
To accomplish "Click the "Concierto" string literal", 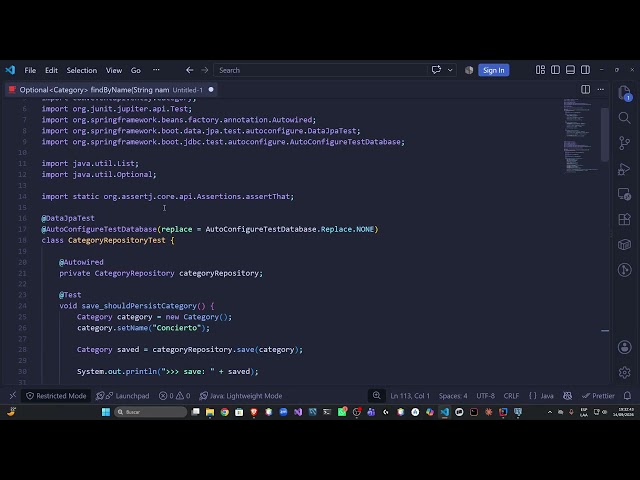I will (x=177, y=328).
